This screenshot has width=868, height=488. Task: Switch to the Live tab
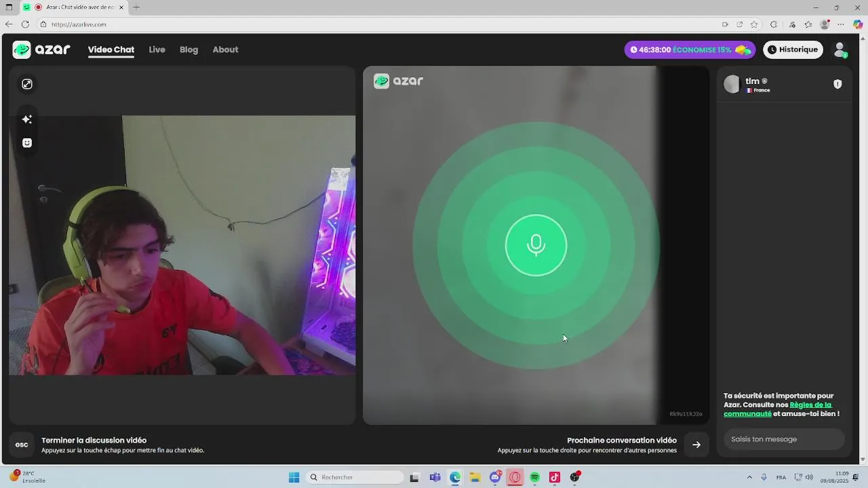coord(157,49)
